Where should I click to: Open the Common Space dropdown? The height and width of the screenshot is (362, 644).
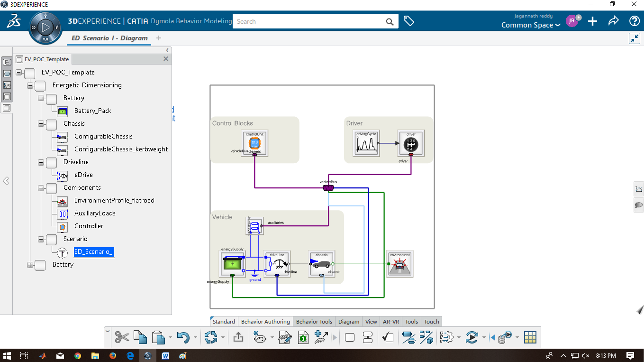coord(531,25)
